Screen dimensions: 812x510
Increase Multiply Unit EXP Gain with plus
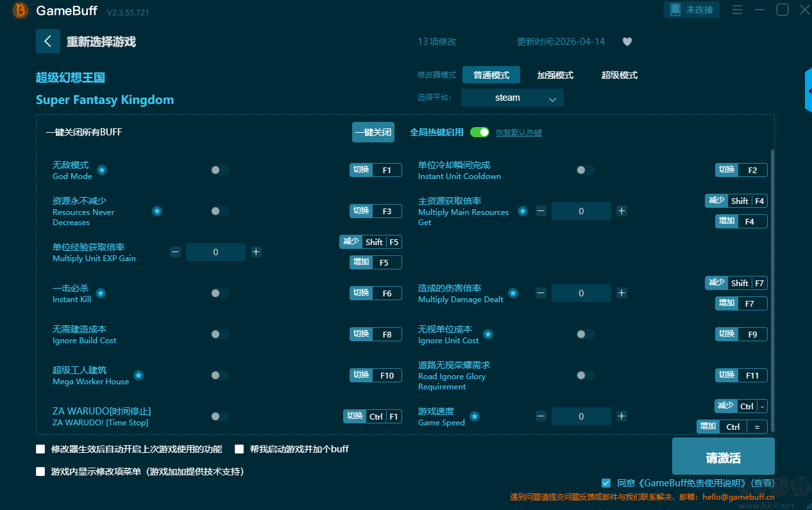pos(256,252)
